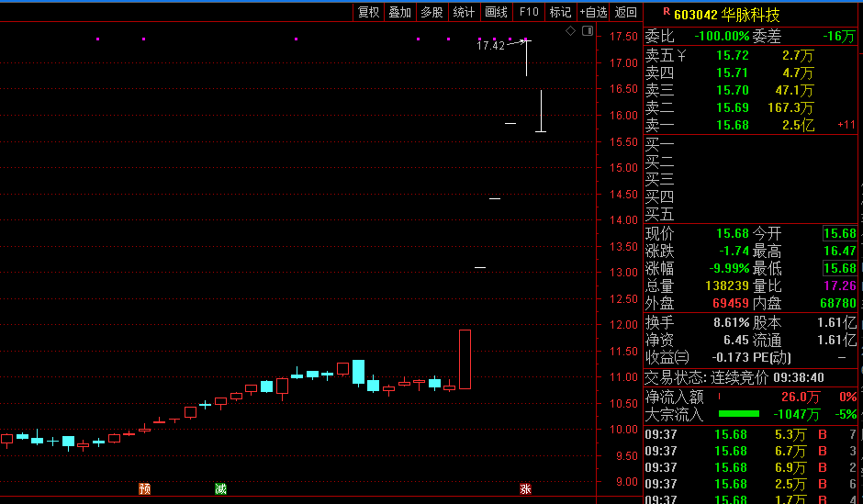Viewport: 863px width, 504px height.
Task: Add stock via +自选 button
Action: tap(593, 12)
